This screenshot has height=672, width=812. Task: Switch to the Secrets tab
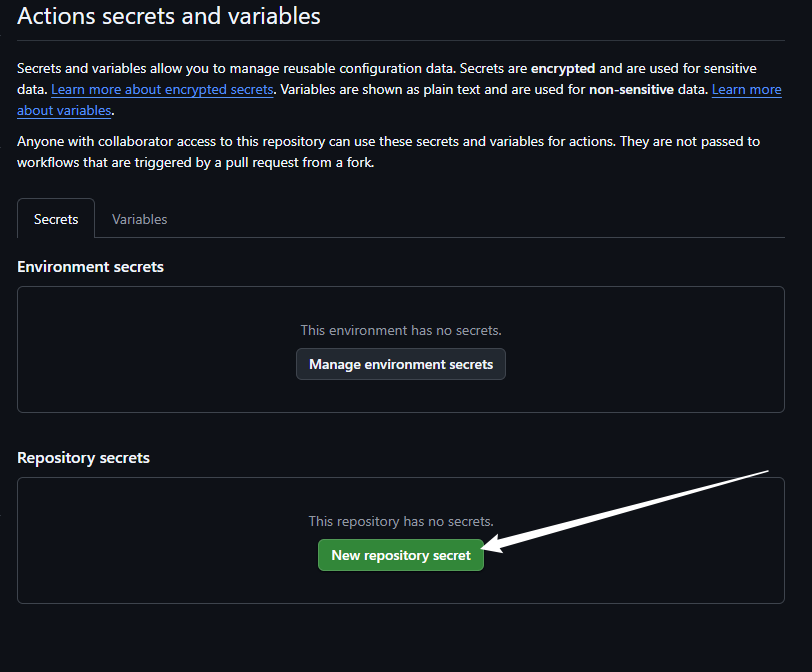[x=56, y=219]
